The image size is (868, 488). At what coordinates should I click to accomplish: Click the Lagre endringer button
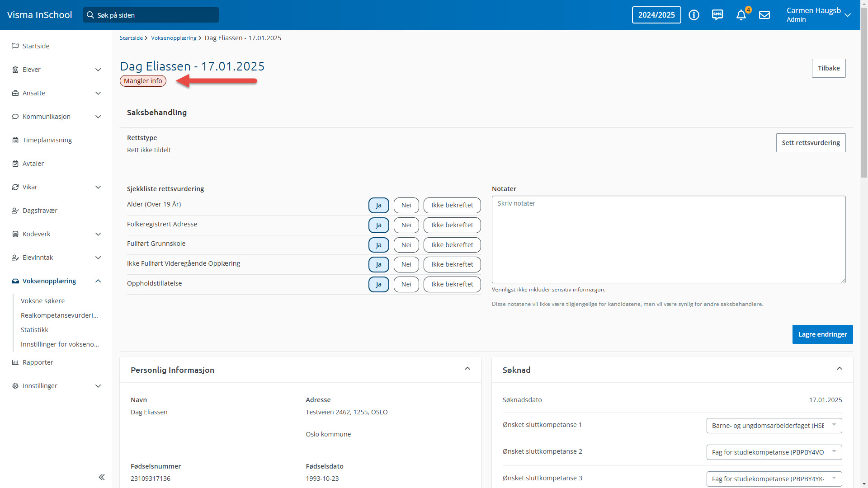[822, 334]
